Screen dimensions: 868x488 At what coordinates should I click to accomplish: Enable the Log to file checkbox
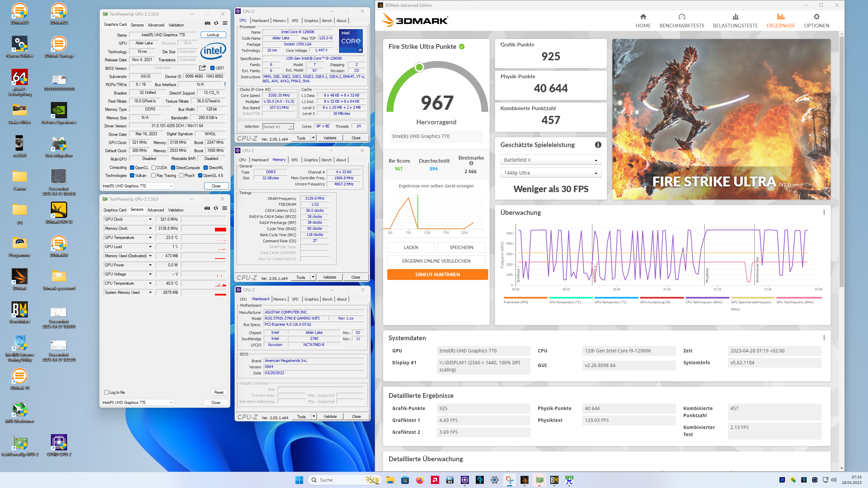click(x=106, y=392)
